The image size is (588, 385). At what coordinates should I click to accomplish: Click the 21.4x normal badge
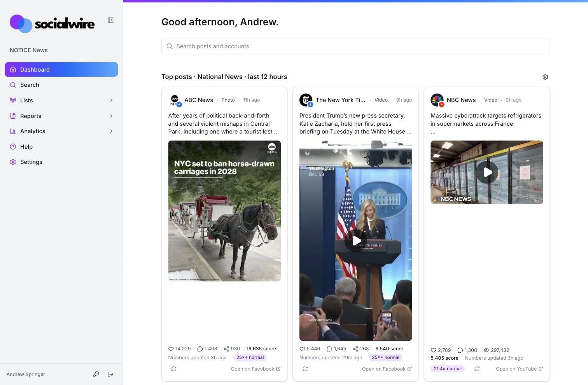[x=448, y=369]
